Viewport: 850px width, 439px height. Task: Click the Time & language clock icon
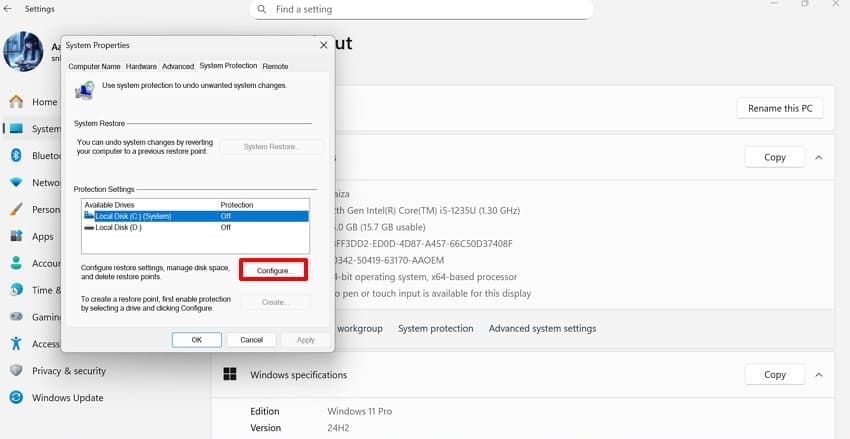[16, 290]
